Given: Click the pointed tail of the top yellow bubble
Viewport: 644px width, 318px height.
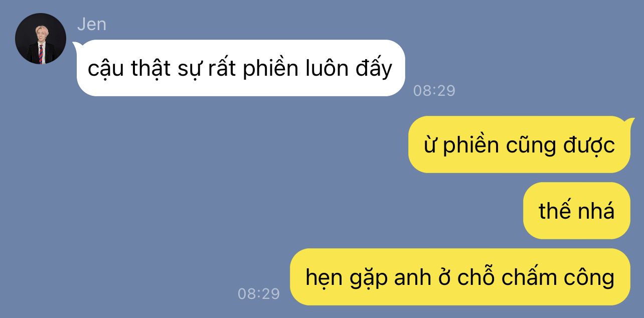Looking at the screenshot, I should click(630, 121).
